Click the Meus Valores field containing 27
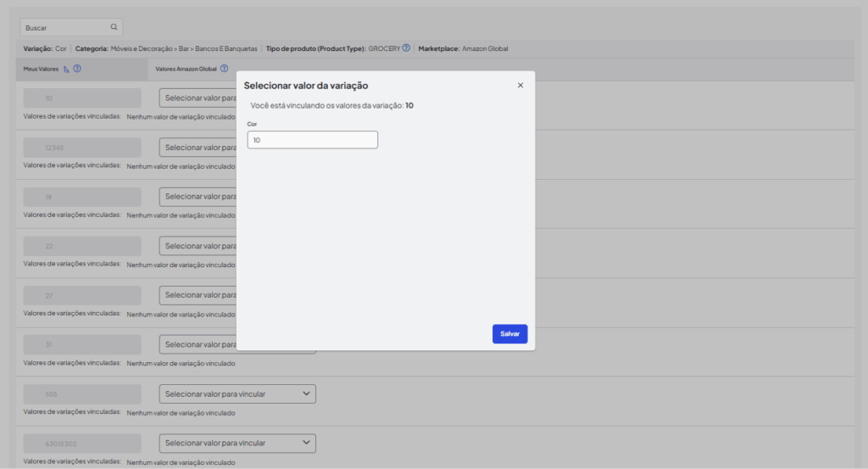The width and height of the screenshot is (868, 469). pyautogui.click(x=81, y=295)
